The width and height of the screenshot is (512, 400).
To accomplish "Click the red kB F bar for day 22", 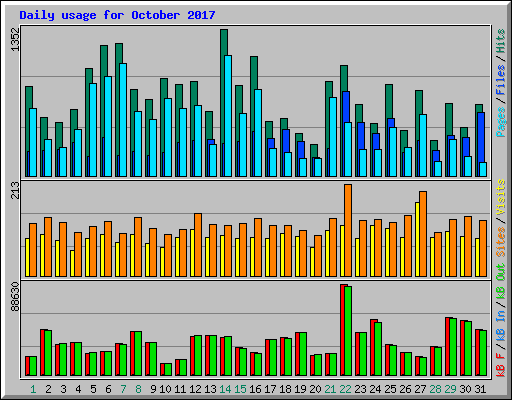I will click(342, 330).
